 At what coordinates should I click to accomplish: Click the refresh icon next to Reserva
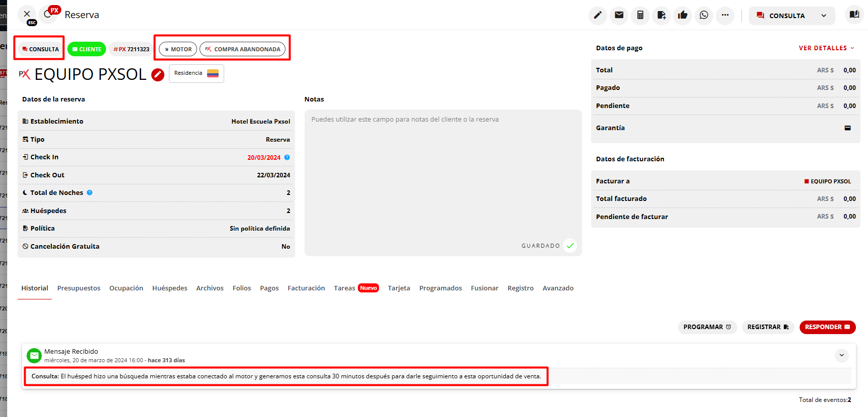point(48,14)
